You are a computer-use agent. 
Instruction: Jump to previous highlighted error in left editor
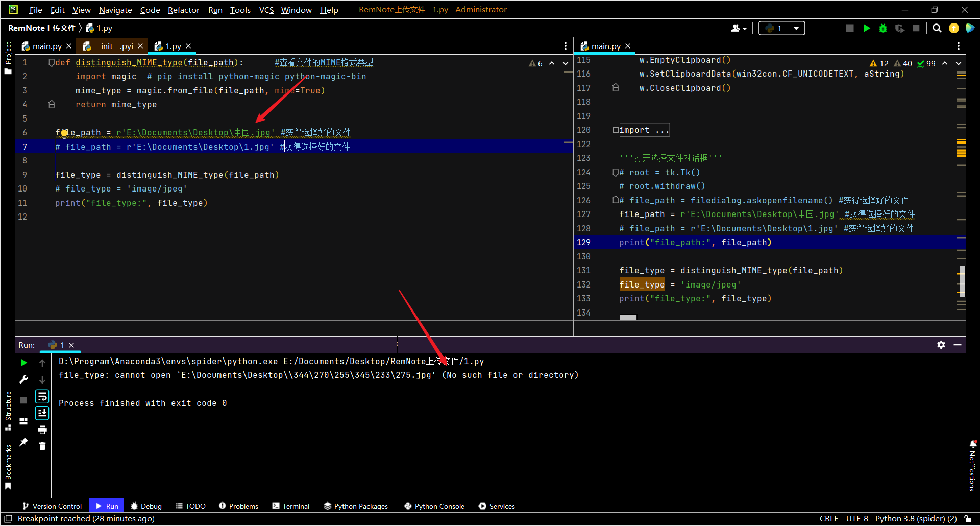coord(552,63)
